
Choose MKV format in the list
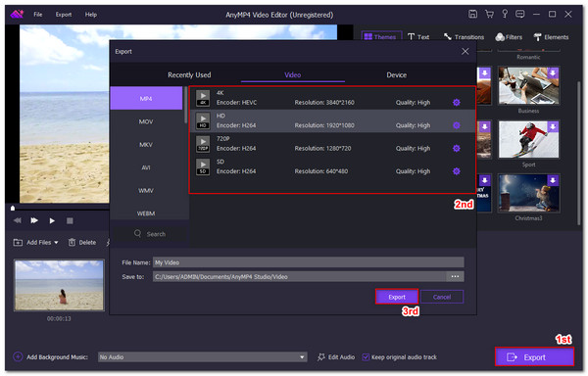(x=146, y=145)
